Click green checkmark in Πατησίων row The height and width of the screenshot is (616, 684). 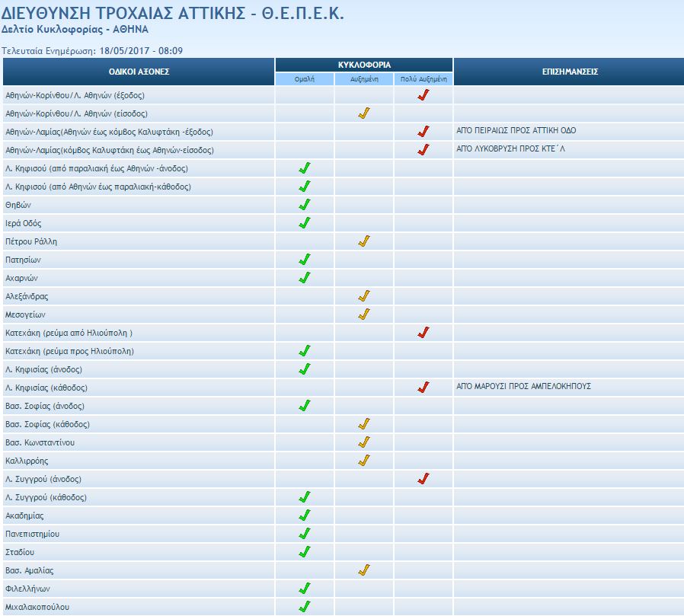(x=305, y=260)
